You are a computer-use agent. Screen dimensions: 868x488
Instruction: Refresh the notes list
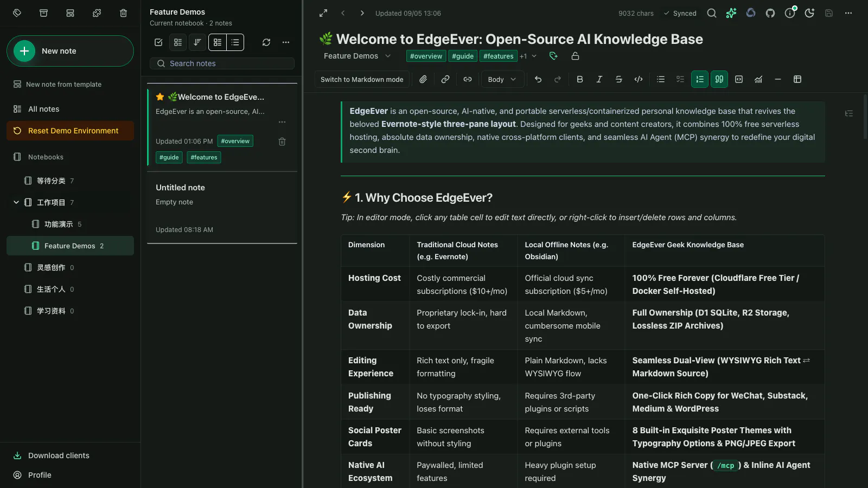click(266, 42)
